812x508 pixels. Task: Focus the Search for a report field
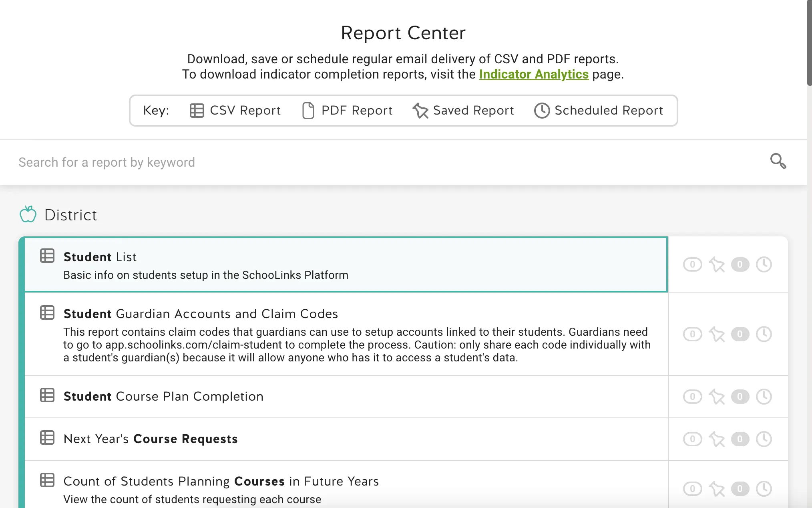pos(384,162)
